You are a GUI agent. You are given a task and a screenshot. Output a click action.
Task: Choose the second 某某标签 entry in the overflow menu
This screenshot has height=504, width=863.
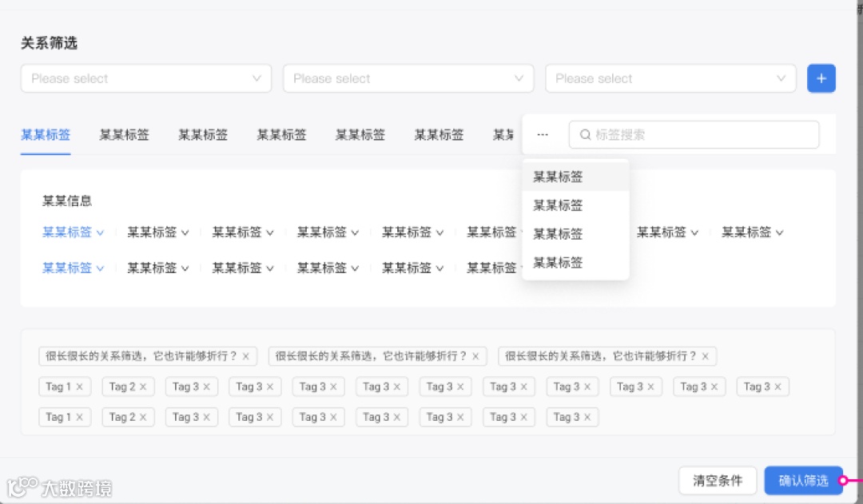(575, 205)
